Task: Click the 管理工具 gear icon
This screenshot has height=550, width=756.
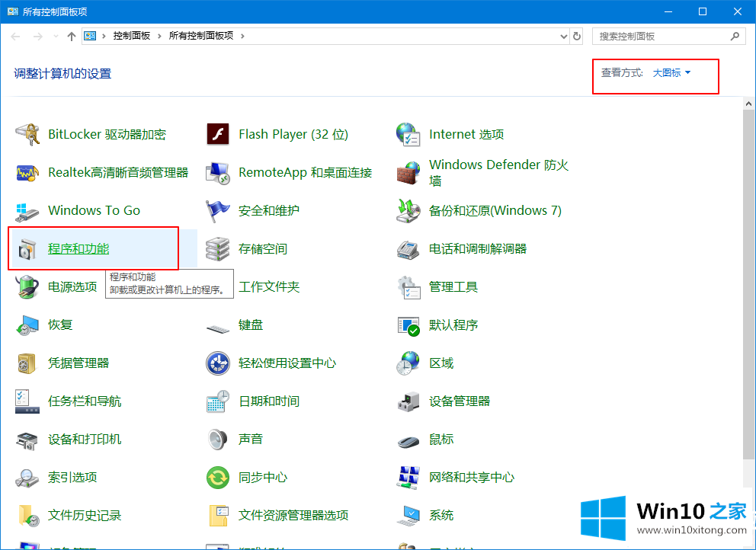Action: tap(408, 287)
